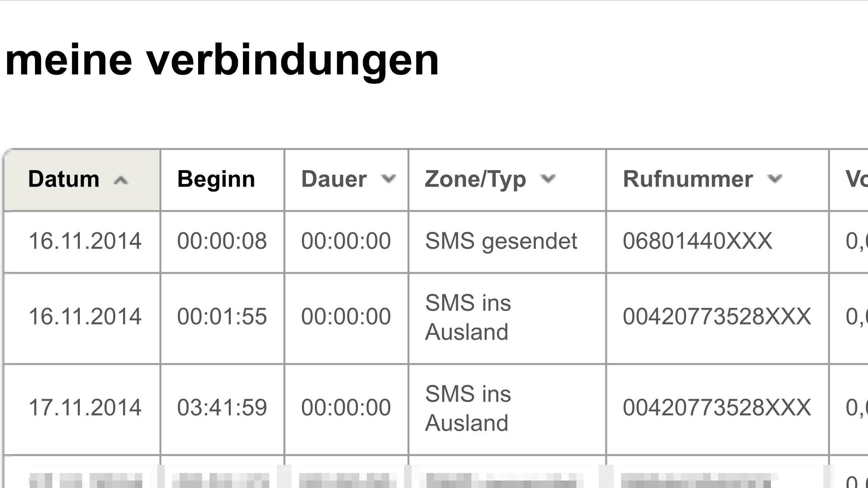
Task: Sort table by Datum column header
Action: pyautogui.click(x=64, y=179)
